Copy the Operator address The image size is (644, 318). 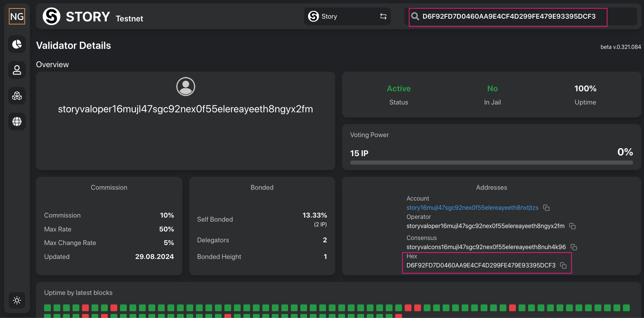(572, 226)
